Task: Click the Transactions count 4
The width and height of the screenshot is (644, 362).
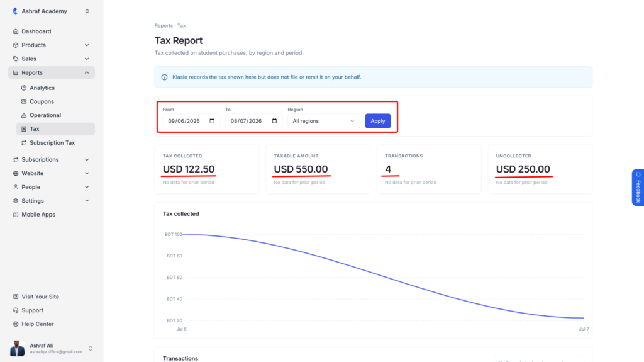Action: (388, 169)
